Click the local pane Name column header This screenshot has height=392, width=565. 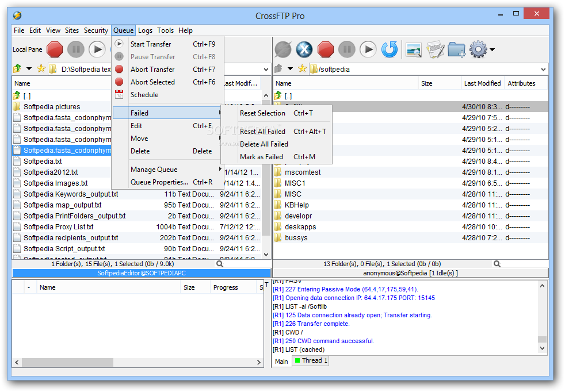61,83
